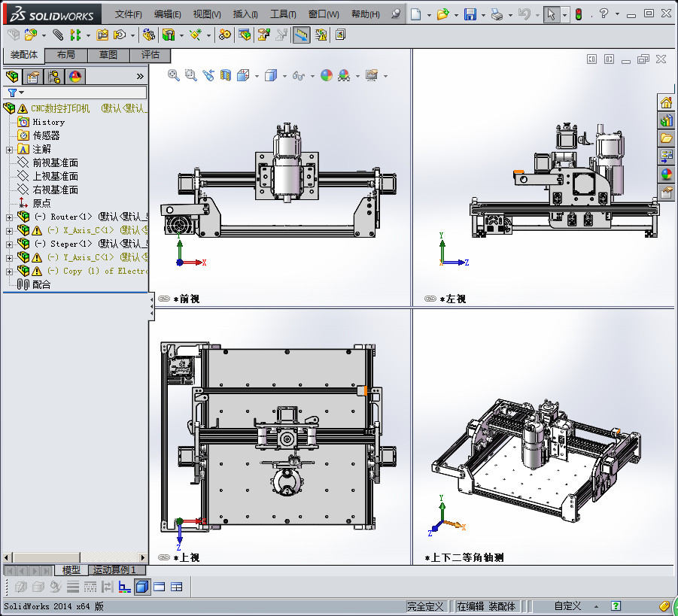Click Show Hidden Components icon
This screenshot has width=678, height=616.
(x=149, y=35)
